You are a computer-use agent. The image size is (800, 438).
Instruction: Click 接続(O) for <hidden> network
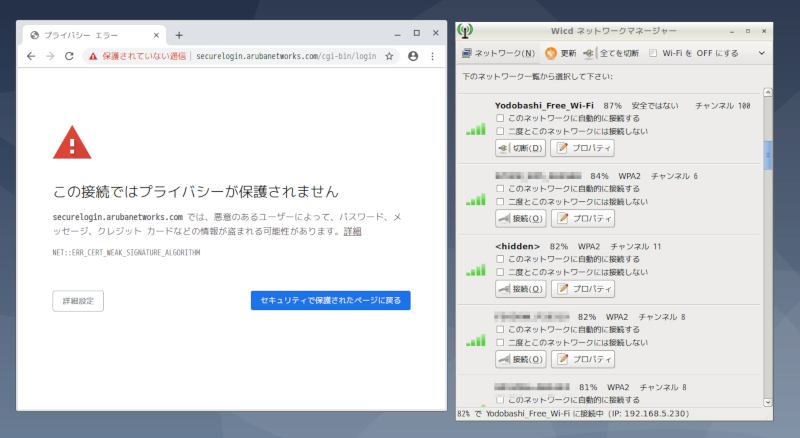520,289
